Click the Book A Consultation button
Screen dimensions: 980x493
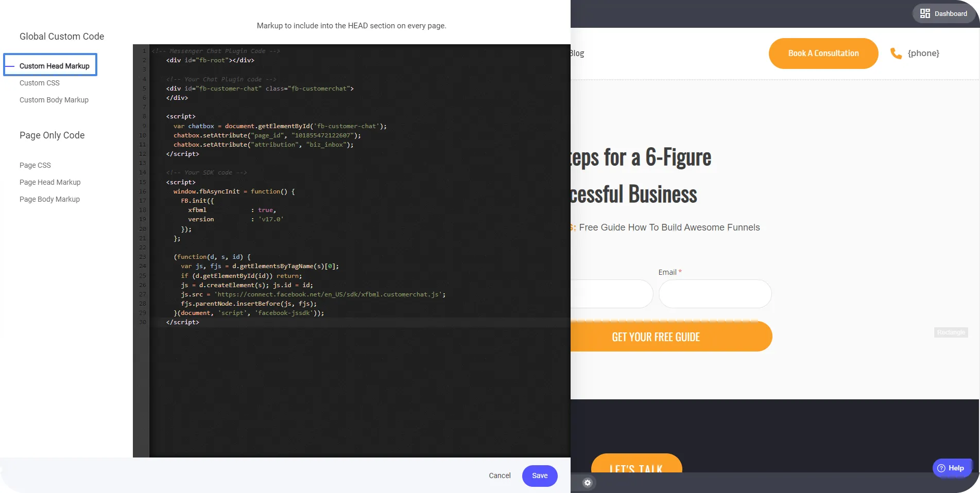823,53
